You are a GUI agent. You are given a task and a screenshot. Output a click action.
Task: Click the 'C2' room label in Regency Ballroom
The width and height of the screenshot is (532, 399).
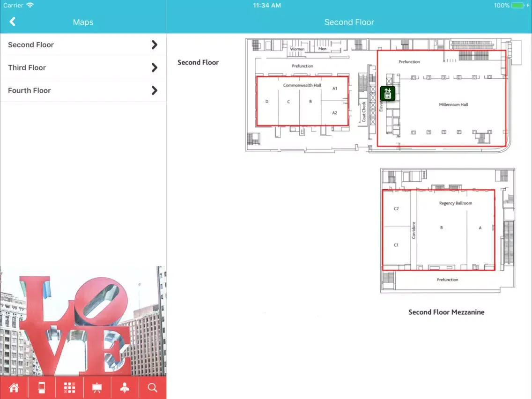(x=396, y=209)
